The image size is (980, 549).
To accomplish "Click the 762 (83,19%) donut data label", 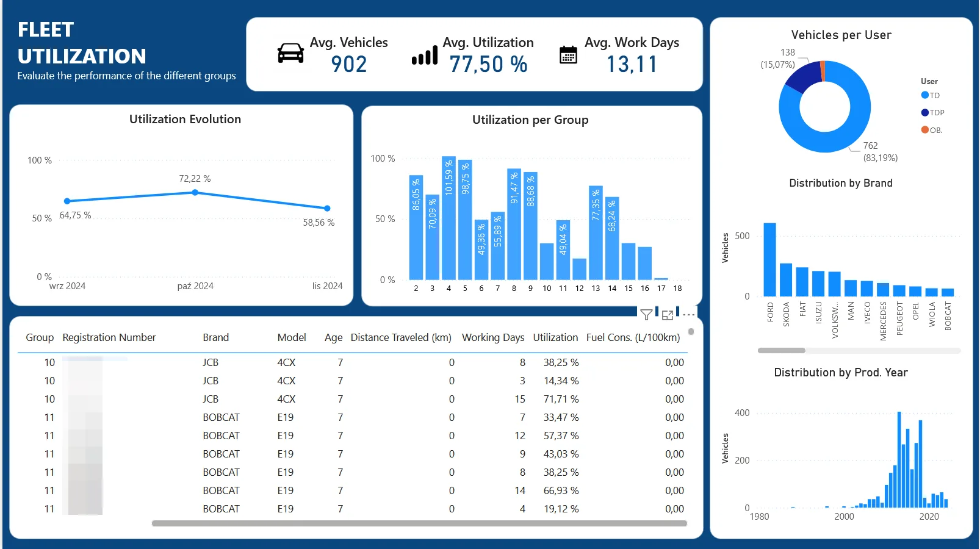I will pos(880,151).
